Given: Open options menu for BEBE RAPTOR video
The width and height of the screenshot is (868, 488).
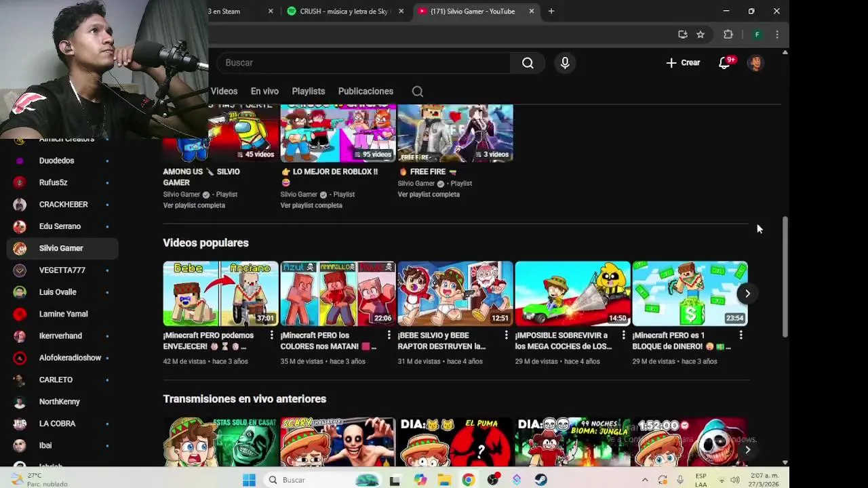Looking at the screenshot, I should coord(506,335).
